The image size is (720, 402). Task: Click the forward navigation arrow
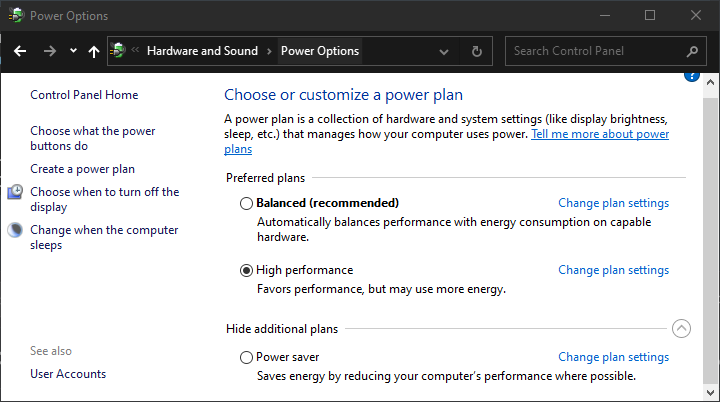50,51
